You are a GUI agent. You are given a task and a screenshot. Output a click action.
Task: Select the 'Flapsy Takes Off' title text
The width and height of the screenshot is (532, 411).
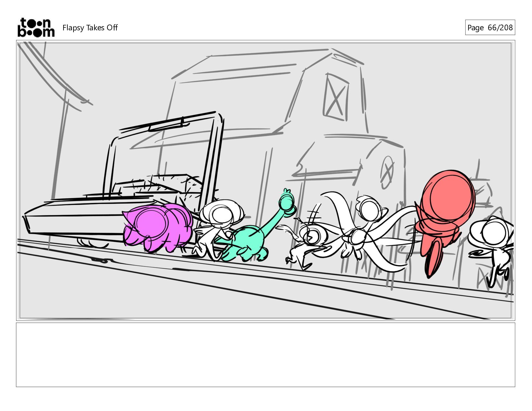pos(90,28)
